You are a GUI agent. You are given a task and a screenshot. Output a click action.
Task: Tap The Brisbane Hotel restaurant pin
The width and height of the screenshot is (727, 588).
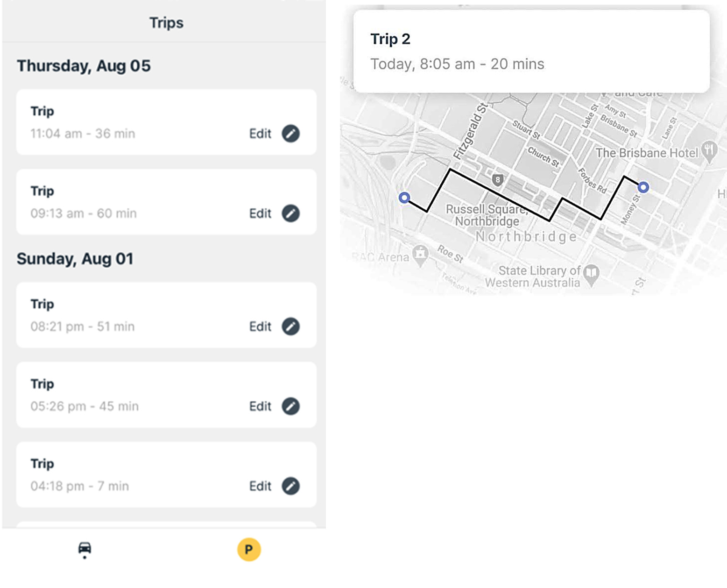pos(709,152)
